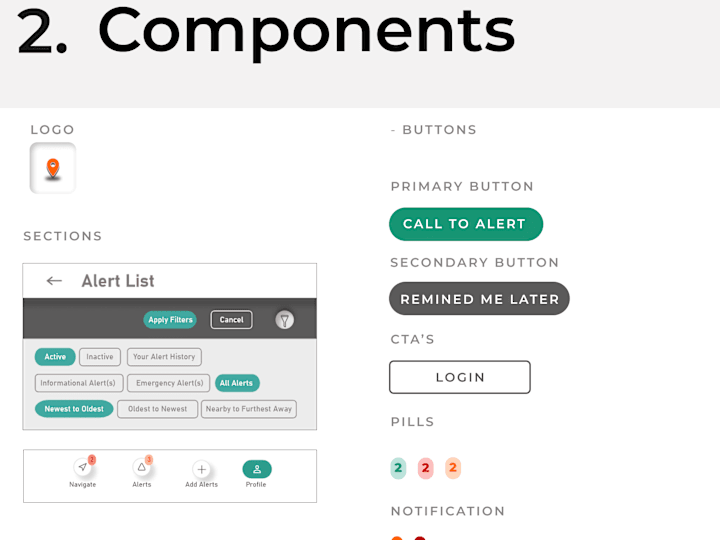Select the green Profile person icon
The image size is (720, 540).
coord(257,469)
